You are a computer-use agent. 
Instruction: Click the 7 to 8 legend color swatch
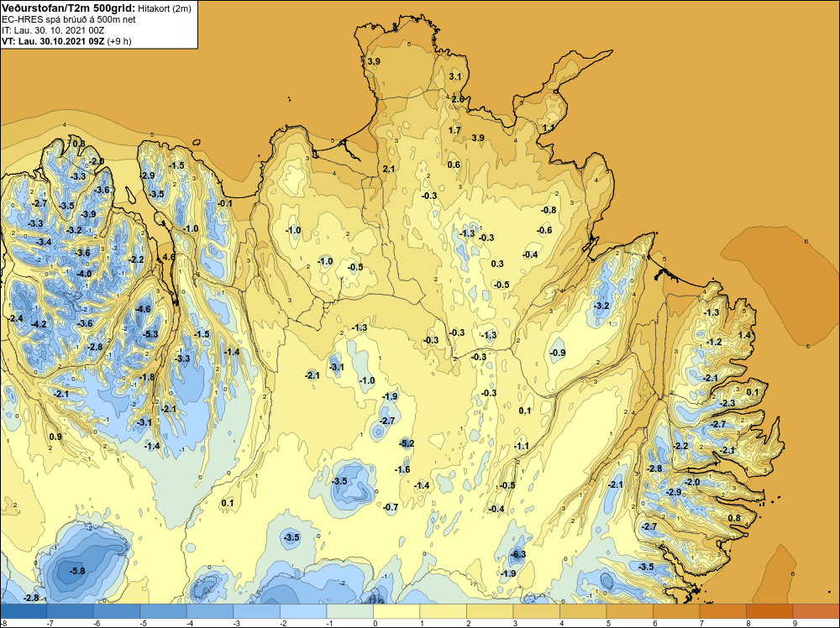pyautogui.click(x=722, y=611)
